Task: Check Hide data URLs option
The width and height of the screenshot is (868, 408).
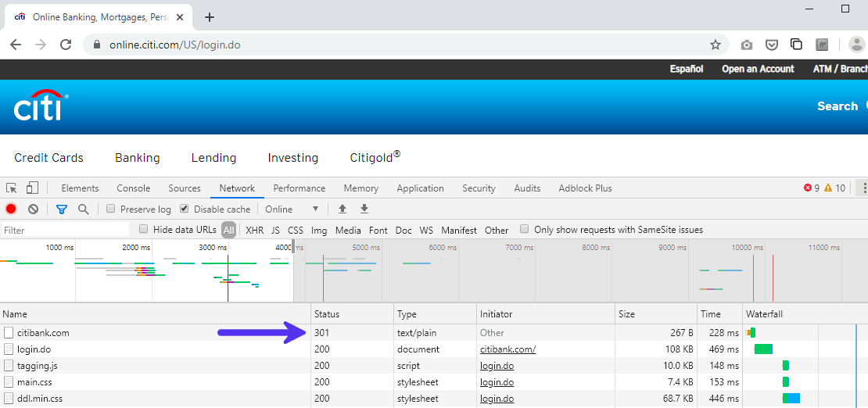Action: click(x=144, y=230)
